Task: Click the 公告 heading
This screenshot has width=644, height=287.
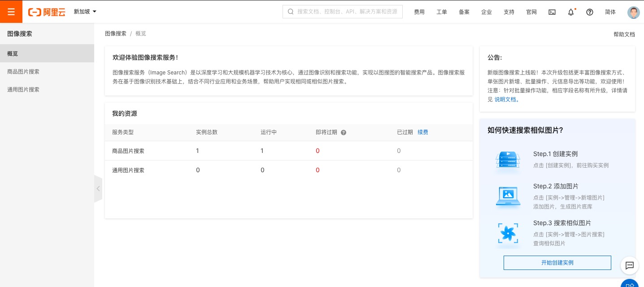Action: (x=495, y=58)
